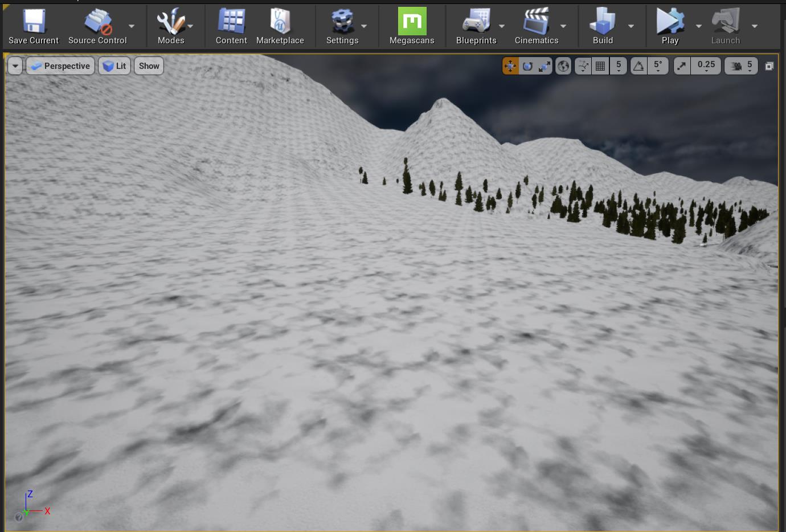Build the level lighting
786x532 pixels.
603,27
